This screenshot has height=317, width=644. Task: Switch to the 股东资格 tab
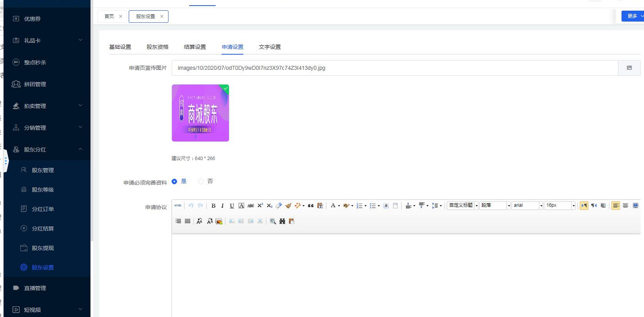pyautogui.click(x=158, y=47)
